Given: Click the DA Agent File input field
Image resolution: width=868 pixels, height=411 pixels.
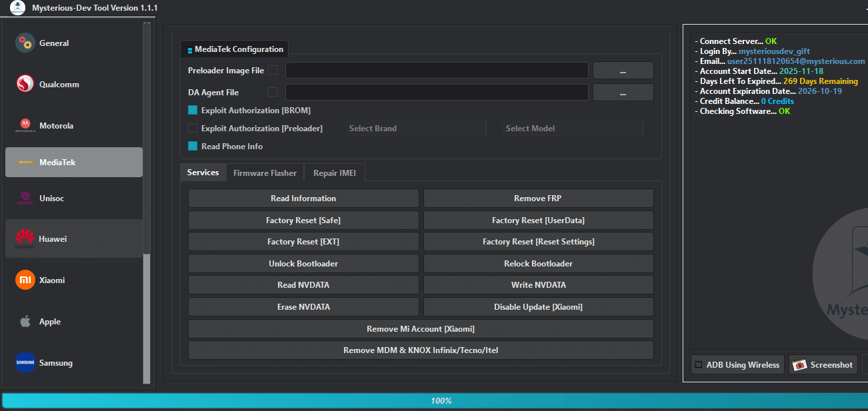Looking at the screenshot, I should pyautogui.click(x=435, y=92).
